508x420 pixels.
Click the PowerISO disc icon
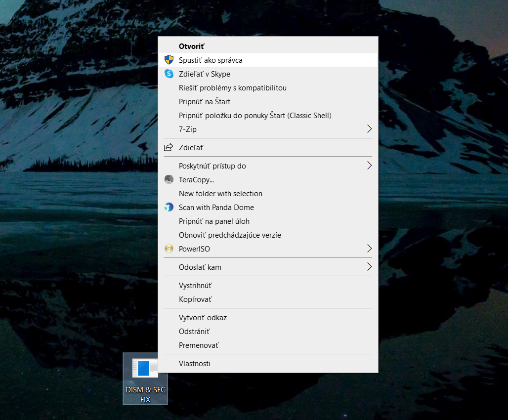[x=169, y=249]
